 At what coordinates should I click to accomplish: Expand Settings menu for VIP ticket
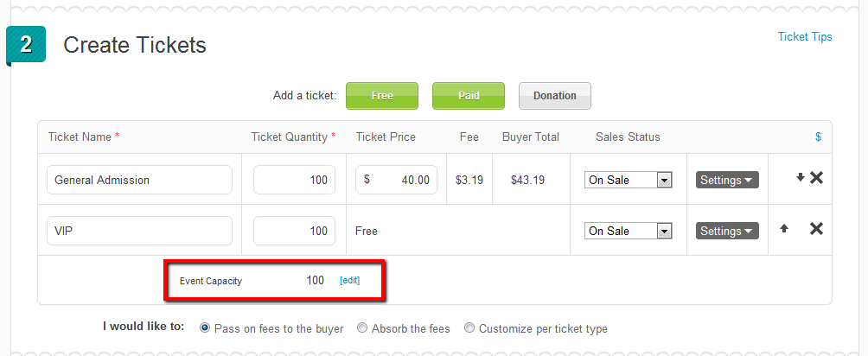[727, 231]
